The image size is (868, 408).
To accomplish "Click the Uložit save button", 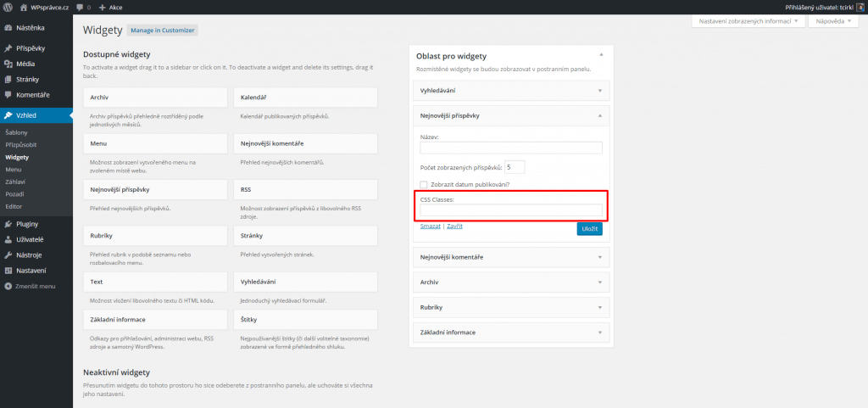I will tap(590, 229).
